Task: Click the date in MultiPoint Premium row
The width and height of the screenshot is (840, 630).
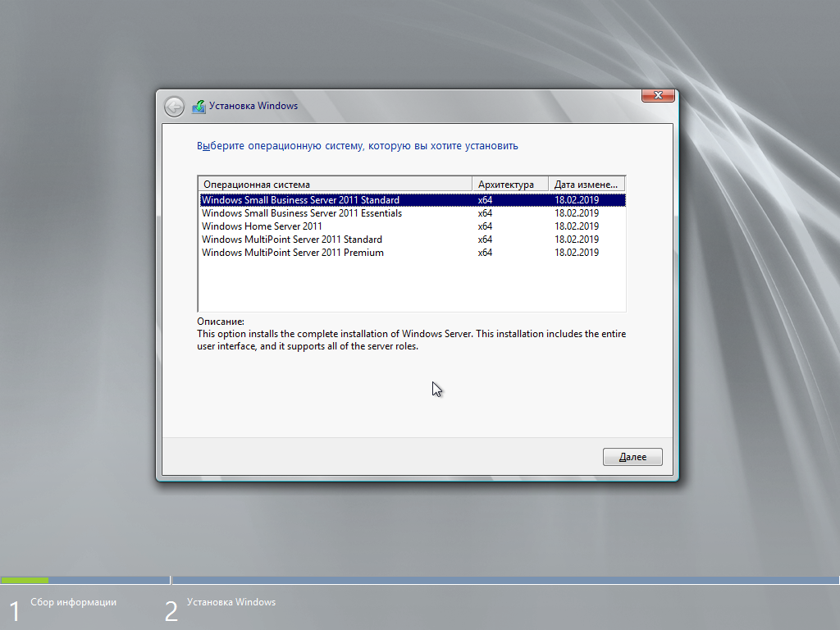Action: click(x=577, y=253)
